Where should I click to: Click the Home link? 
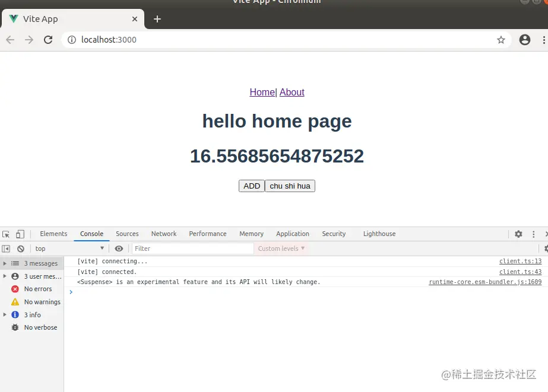262,92
